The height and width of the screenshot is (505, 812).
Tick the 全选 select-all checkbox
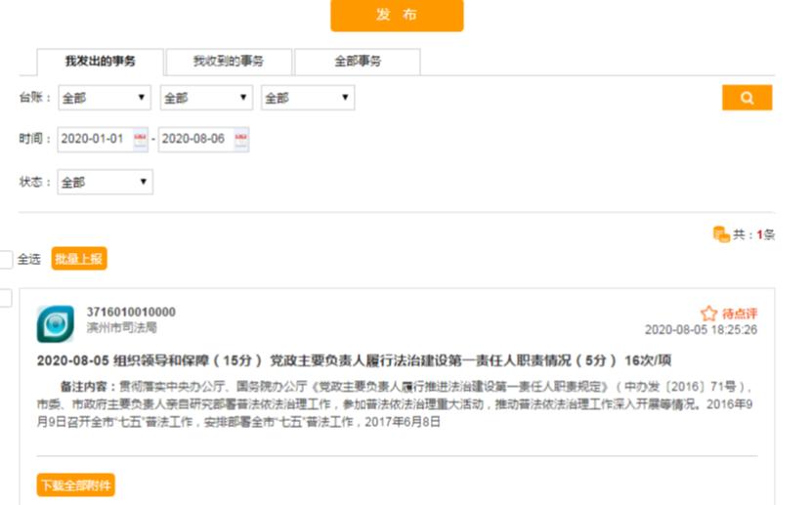tap(5, 259)
